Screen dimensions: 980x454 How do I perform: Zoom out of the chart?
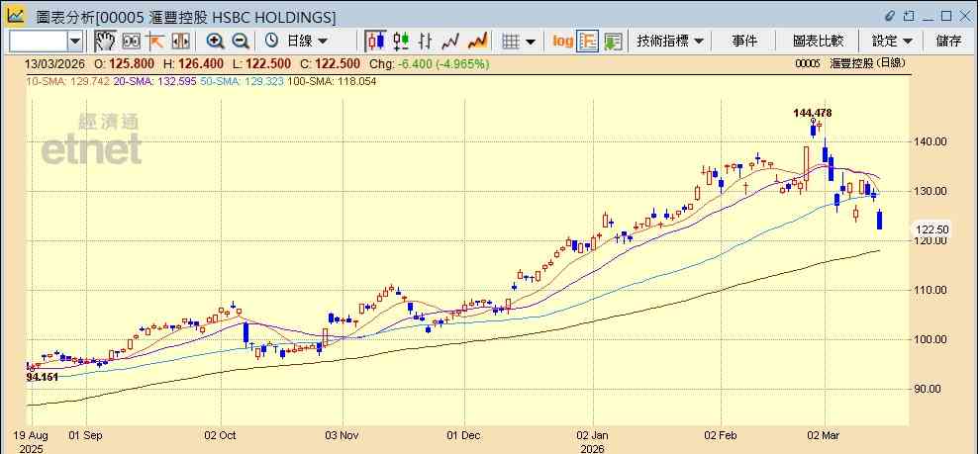(x=240, y=42)
